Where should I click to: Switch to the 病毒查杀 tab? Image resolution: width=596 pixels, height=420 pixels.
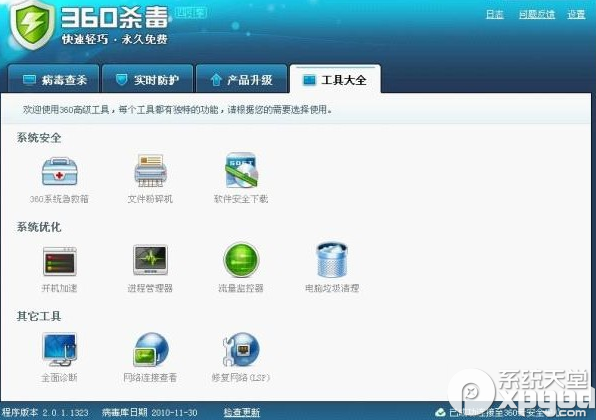54,79
